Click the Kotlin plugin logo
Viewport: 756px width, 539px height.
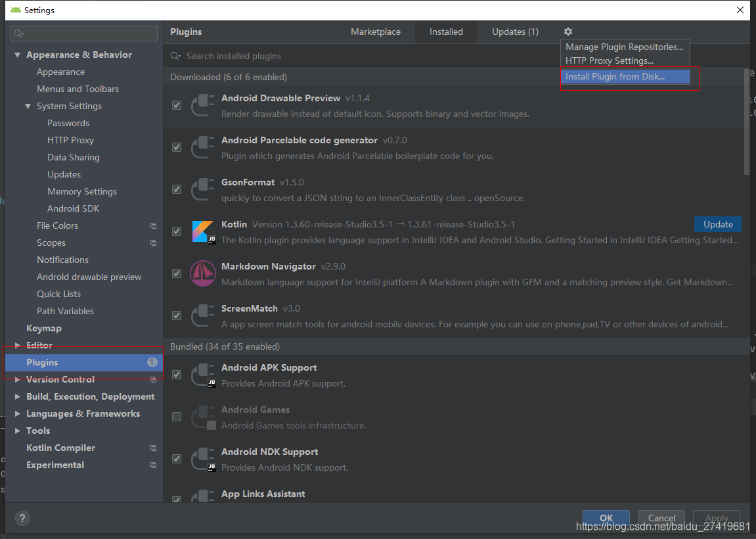point(203,231)
